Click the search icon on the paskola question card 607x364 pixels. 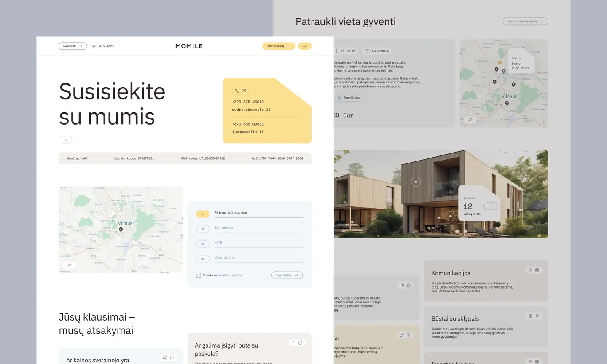[294, 343]
